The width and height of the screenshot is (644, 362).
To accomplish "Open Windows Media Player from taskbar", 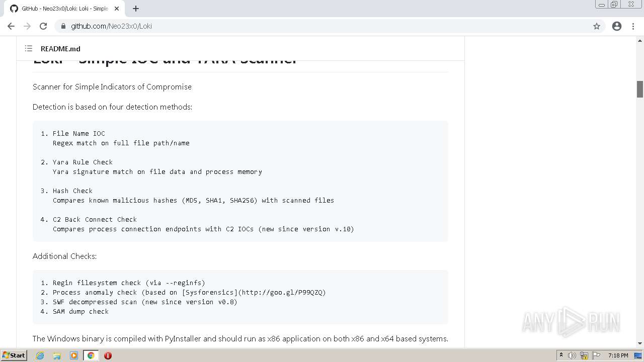I will point(74,355).
